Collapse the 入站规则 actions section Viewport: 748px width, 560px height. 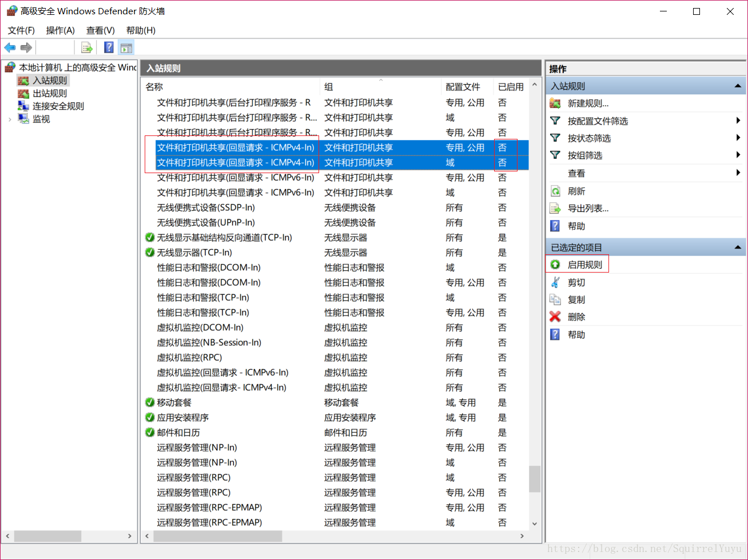[x=738, y=86]
